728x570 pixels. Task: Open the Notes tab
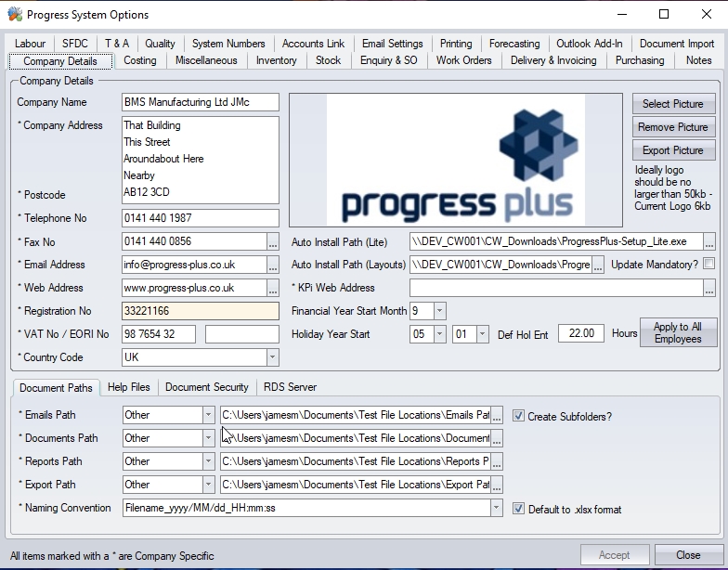click(698, 60)
